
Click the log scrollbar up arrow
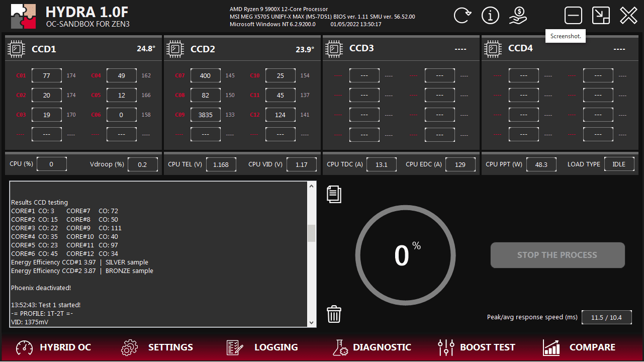tap(312, 187)
